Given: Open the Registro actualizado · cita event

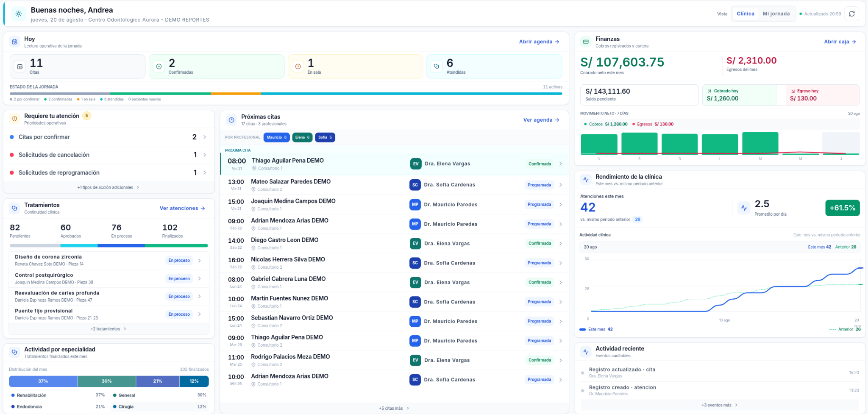Looking at the screenshot, I should click(x=720, y=372).
